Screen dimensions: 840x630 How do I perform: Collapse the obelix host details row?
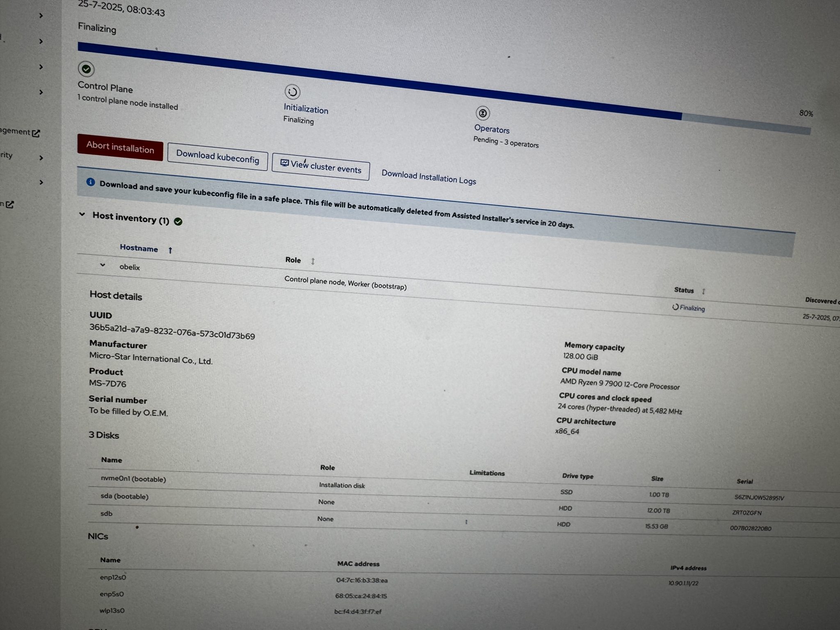103,265
